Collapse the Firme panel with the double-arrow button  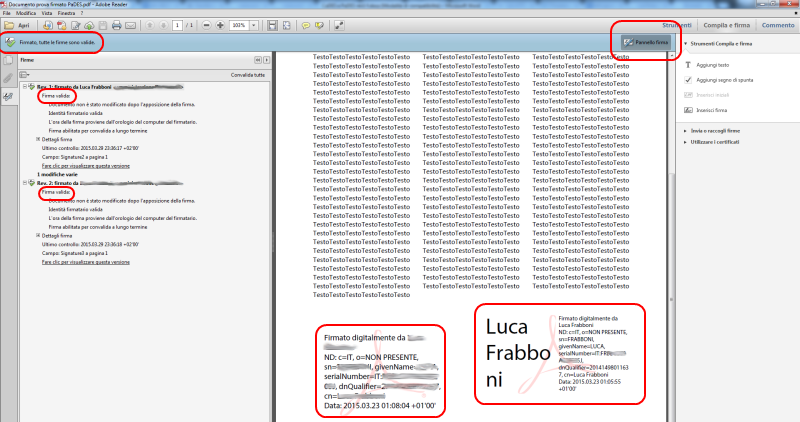pyautogui.click(x=258, y=60)
